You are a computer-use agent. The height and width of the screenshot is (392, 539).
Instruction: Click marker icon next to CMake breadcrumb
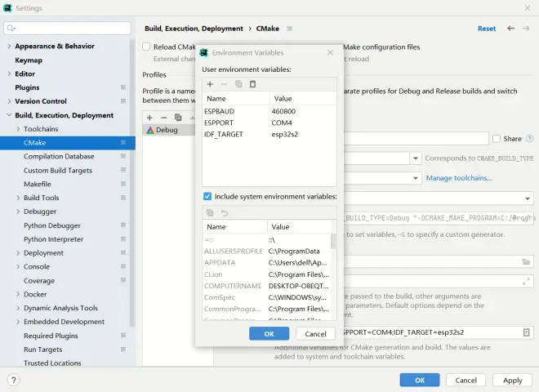[x=290, y=29]
